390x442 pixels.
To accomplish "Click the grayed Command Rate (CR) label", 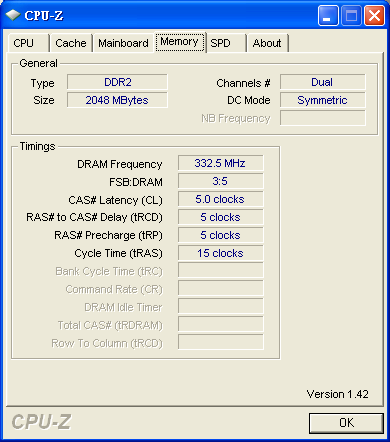I will (114, 290).
